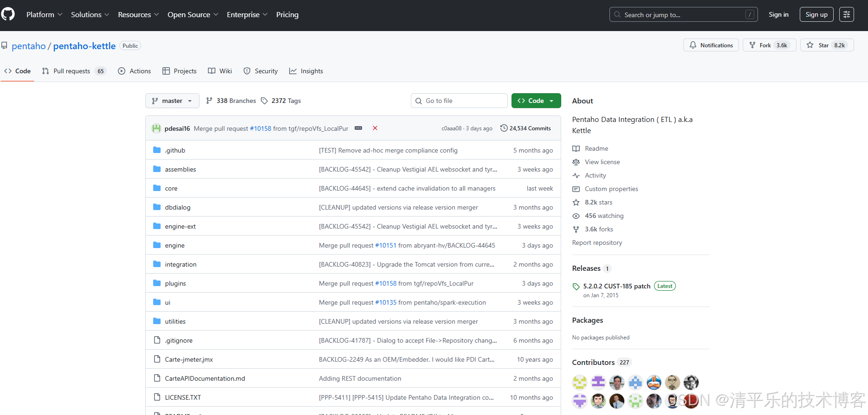The width and height of the screenshot is (868, 415).
Task: Open the pentaho owner link
Action: [29, 46]
